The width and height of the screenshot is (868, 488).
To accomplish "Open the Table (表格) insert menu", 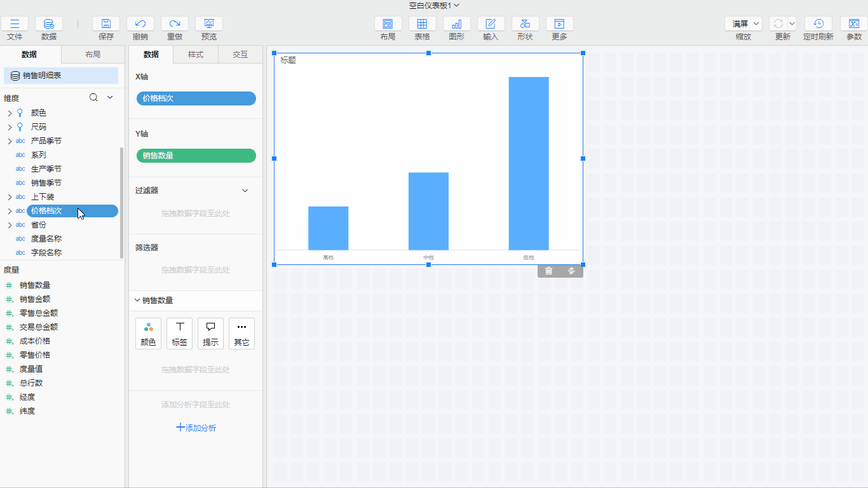I will pyautogui.click(x=422, y=24).
